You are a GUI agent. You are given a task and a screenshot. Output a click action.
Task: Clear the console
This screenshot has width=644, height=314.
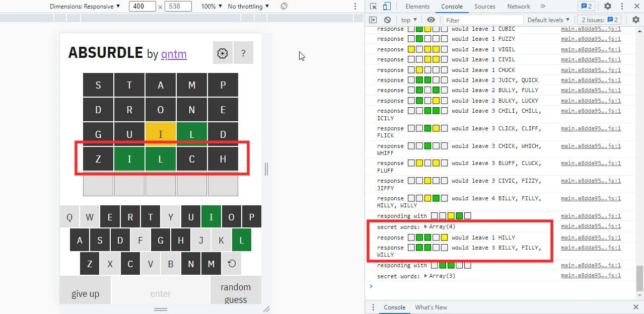coord(387,20)
